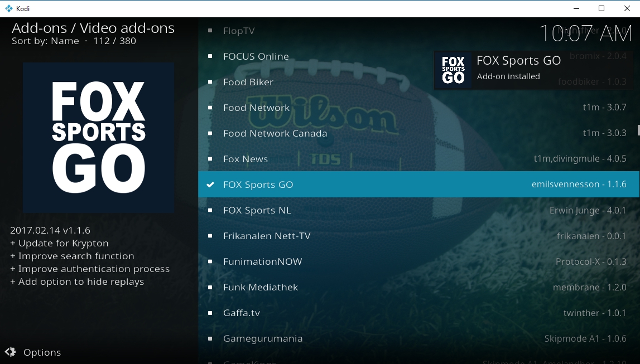This screenshot has height=364, width=640.
Task: Select the highlighted FOX Sports GO row
Action: point(418,185)
